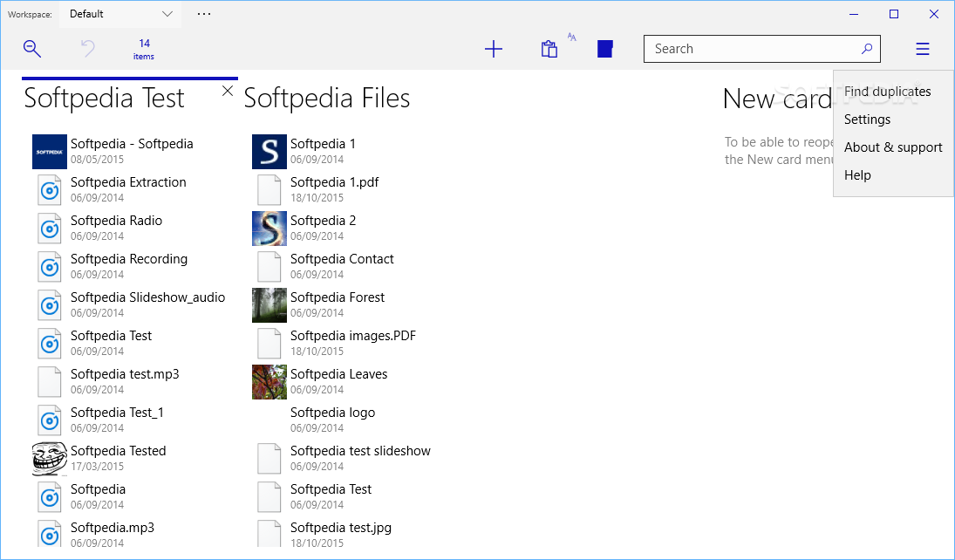Click audio icon next to Softpedia 06/09/2014

click(50, 497)
